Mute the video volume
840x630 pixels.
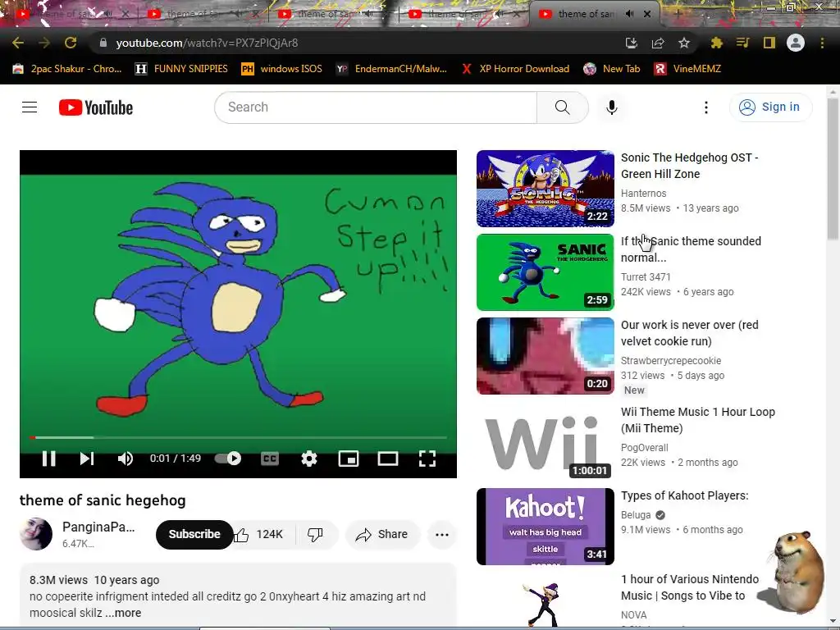coord(125,459)
